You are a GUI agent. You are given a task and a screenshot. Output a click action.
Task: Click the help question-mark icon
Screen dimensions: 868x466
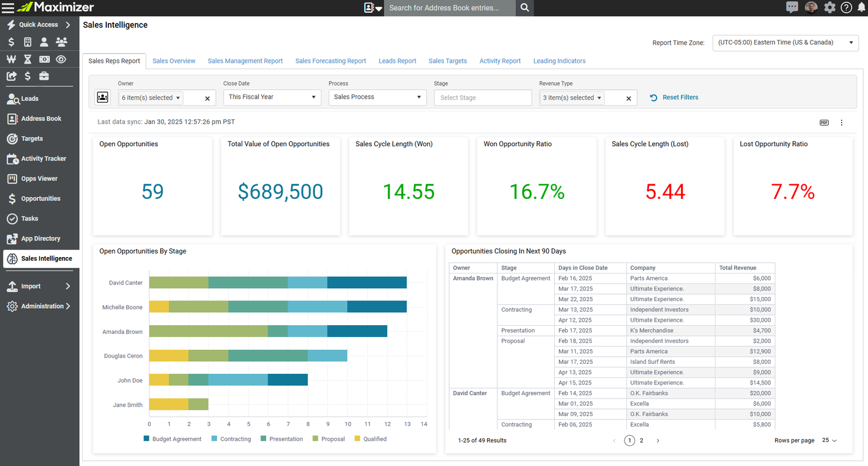coord(846,7)
